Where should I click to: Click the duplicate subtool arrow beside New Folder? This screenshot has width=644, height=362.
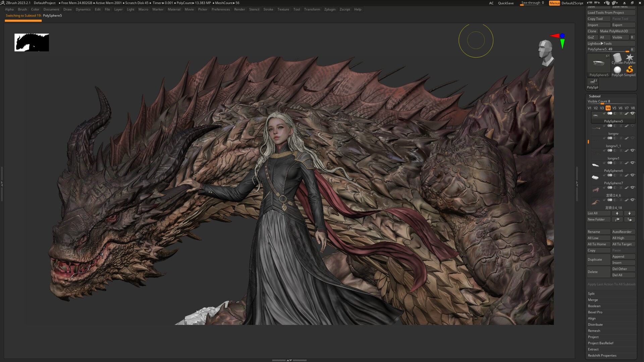tap(617, 219)
